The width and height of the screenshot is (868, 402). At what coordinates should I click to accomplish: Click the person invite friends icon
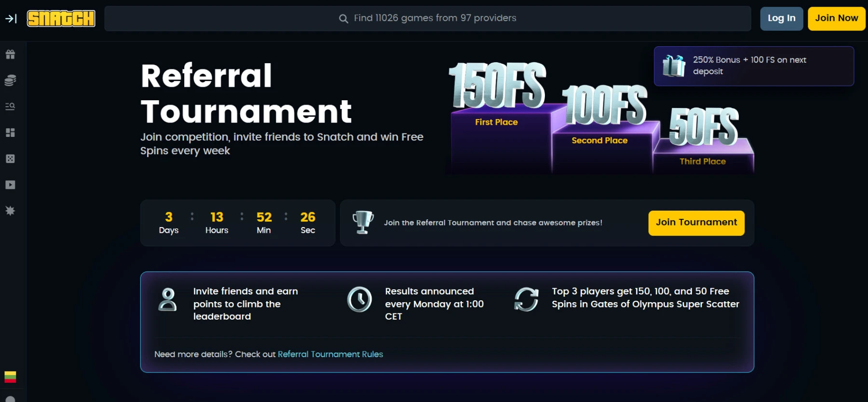pos(168,299)
